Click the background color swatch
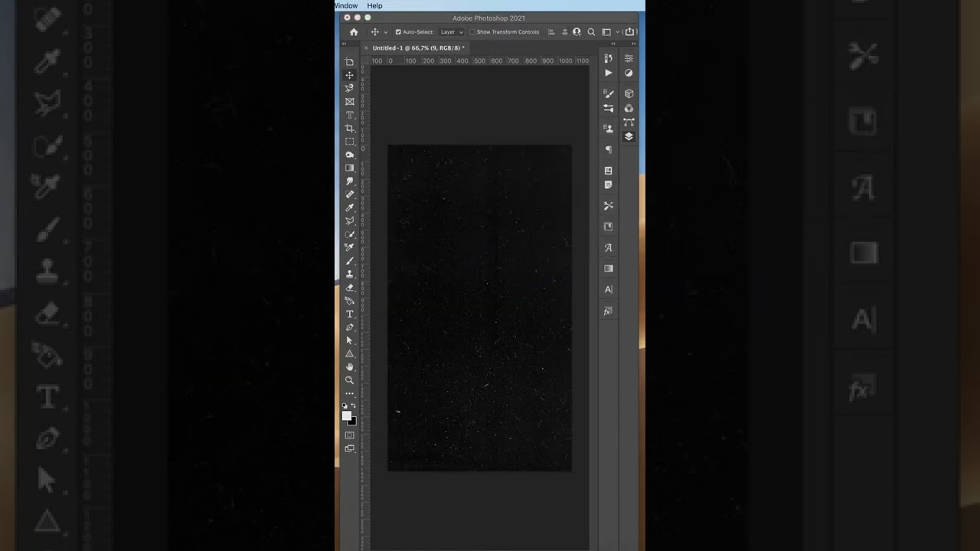 pyautogui.click(x=353, y=422)
